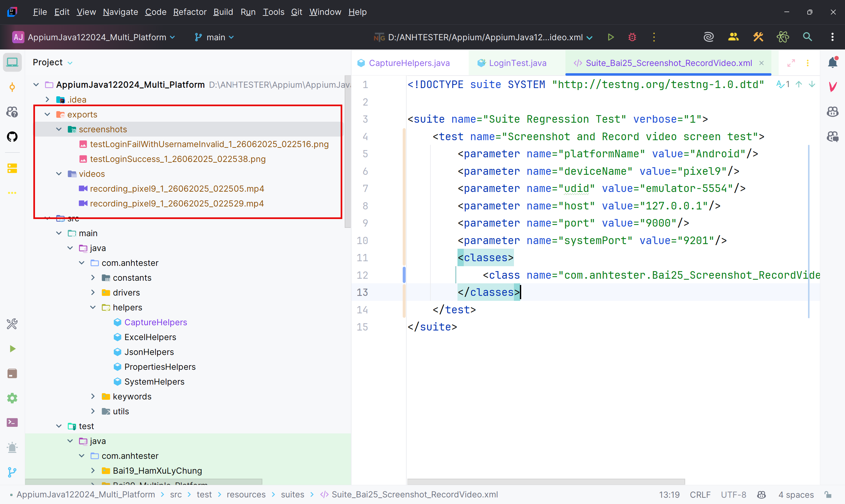Toggle read-only lock in status bar
Screen dimensions: 845x504
pyautogui.click(x=828, y=494)
